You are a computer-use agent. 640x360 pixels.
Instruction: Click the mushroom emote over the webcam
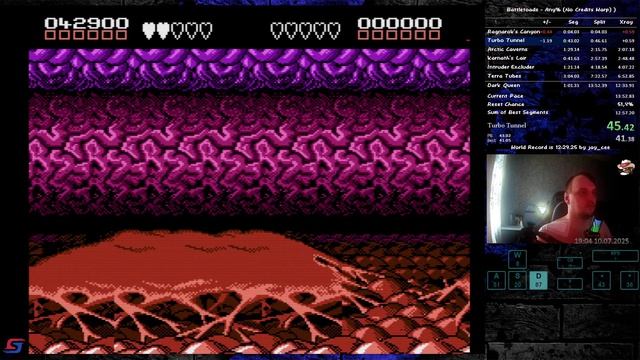pos(625,167)
